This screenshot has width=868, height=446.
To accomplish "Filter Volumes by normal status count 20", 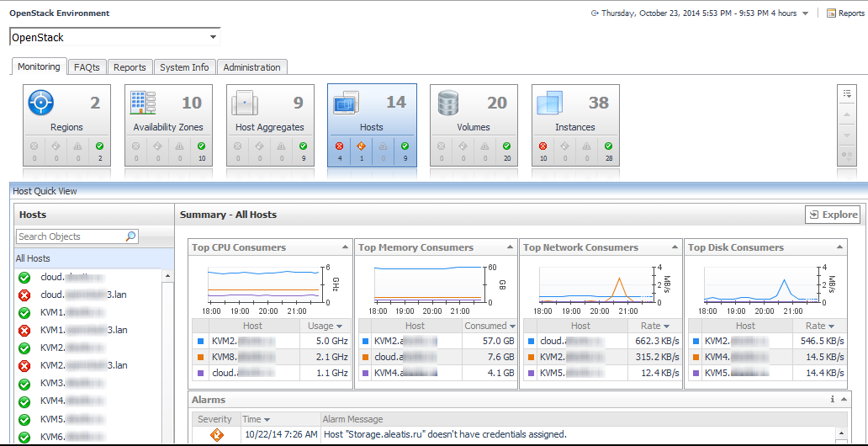I will tap(506, 151).
